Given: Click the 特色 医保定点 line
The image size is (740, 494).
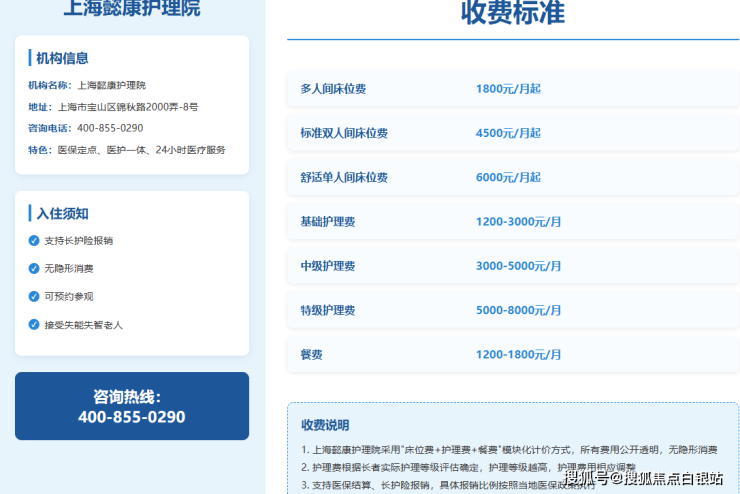Looking at the screenshot, I should coord(126,150).
